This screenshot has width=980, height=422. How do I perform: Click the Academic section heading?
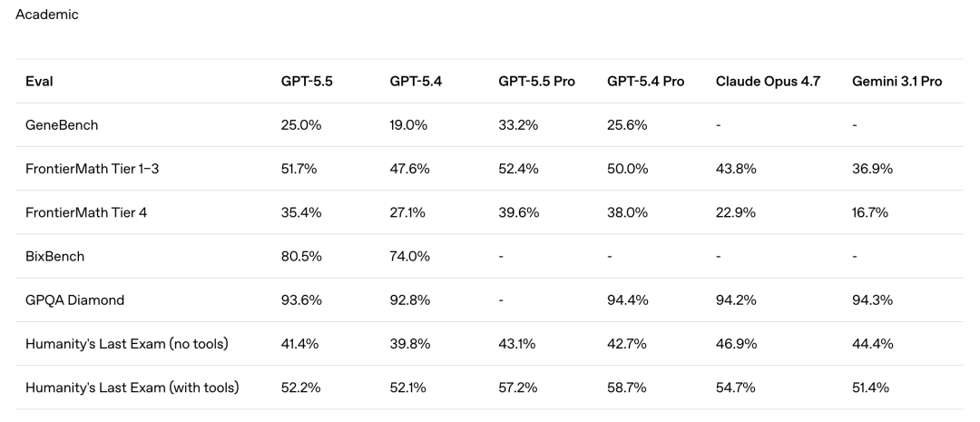[x=47, y=15]
